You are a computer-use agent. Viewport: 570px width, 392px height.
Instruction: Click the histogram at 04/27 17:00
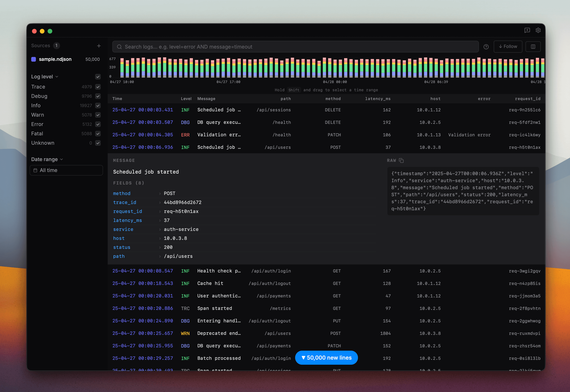(228, 68)
